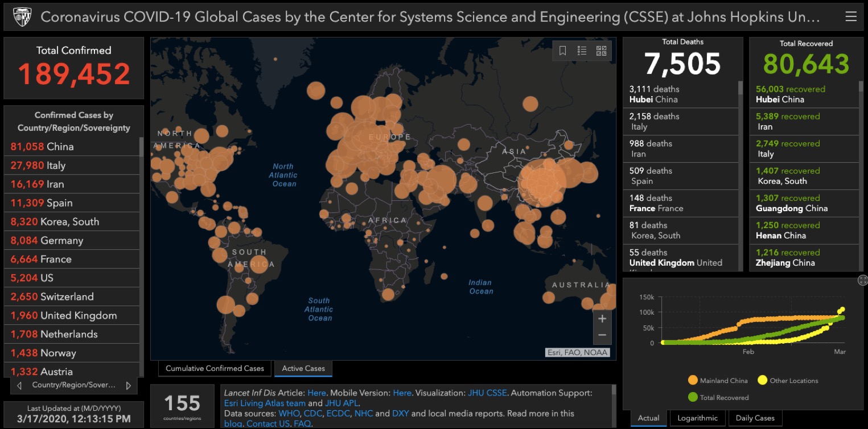Open the FAQ link

[x=302, y=424]
